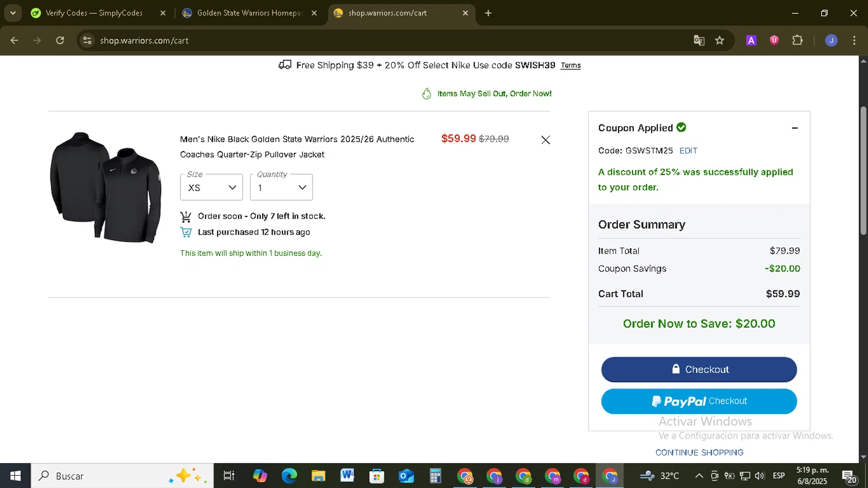
Task: Open File Explorer from taskbar
Action: tap(318, 476)
